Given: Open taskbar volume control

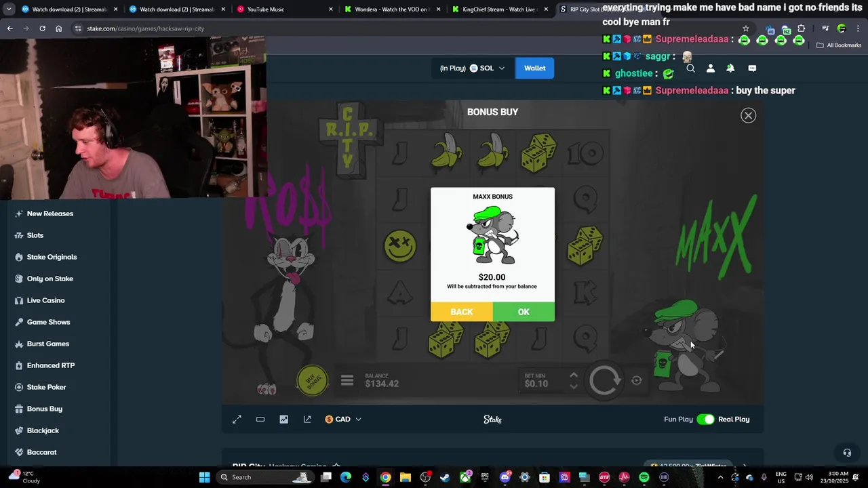Looking at the screenshot, I should [x=809, y=477].
